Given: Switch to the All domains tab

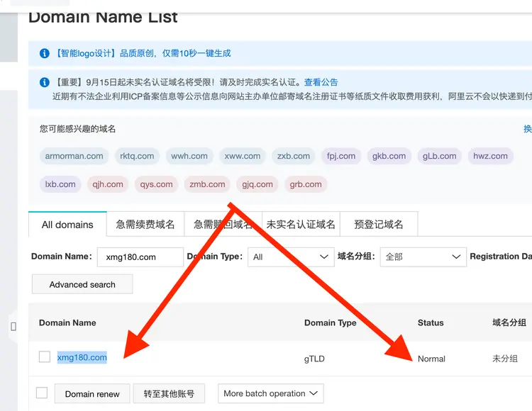Looking at the screenshot, I should tap(67, 225).
